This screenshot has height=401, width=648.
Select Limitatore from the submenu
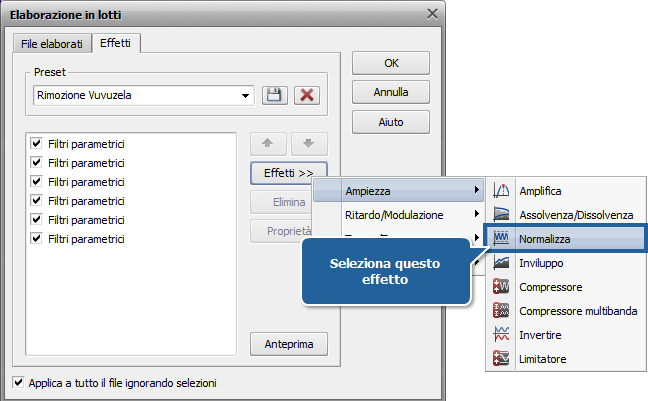click(565, 358)
